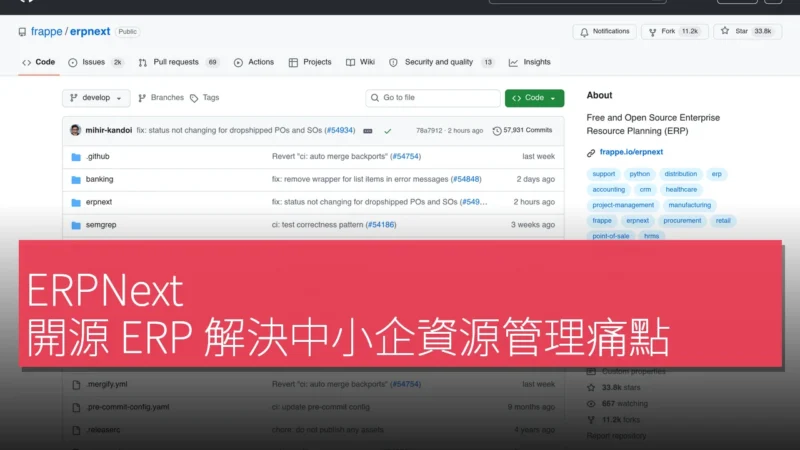Click the bell icon in Notifications
The width and height of the screenshot is (800, 450).
(584, 32)
